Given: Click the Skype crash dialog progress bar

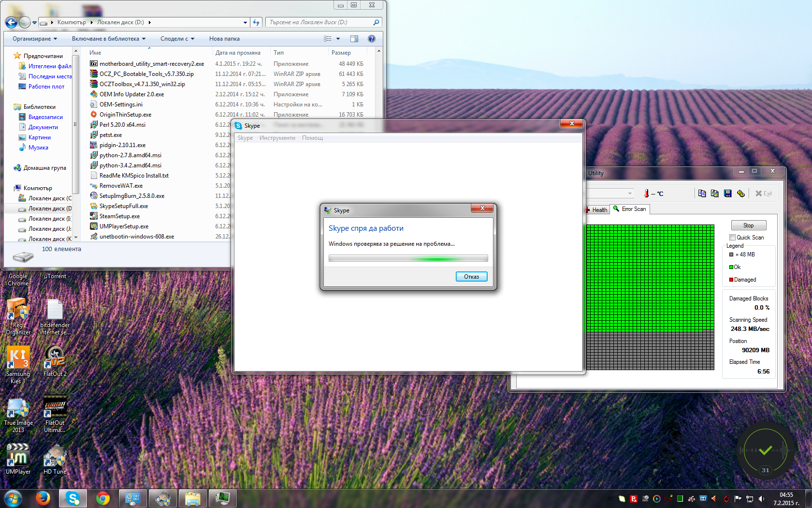Looking at the screenshot, I should [408, 258].
